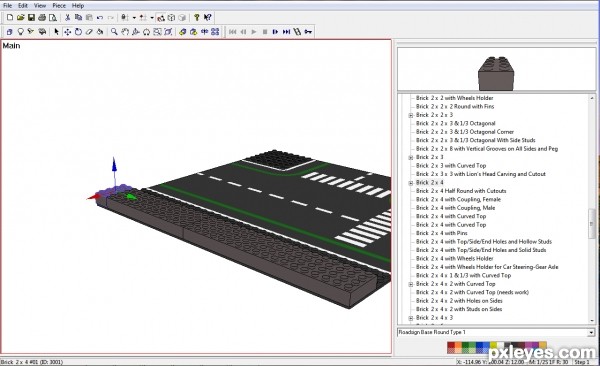Go to previous step button
Image resolution: width=600 pixels, height=366 pixels.
pyautogui.click(x=243, y=32)
